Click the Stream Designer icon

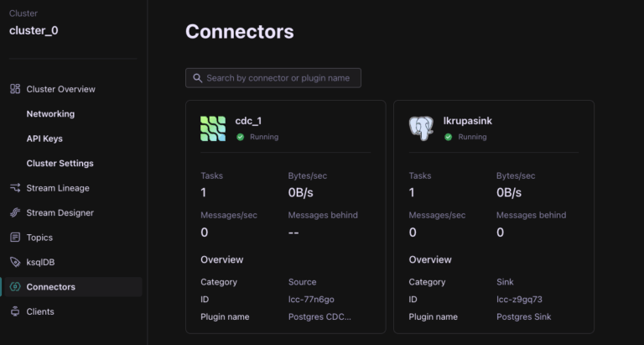click(15, 213)
